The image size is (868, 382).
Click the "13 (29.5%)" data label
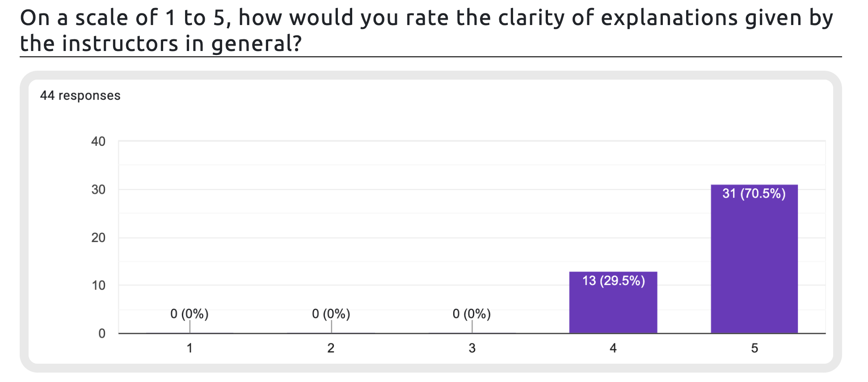[x=613, y=280]
